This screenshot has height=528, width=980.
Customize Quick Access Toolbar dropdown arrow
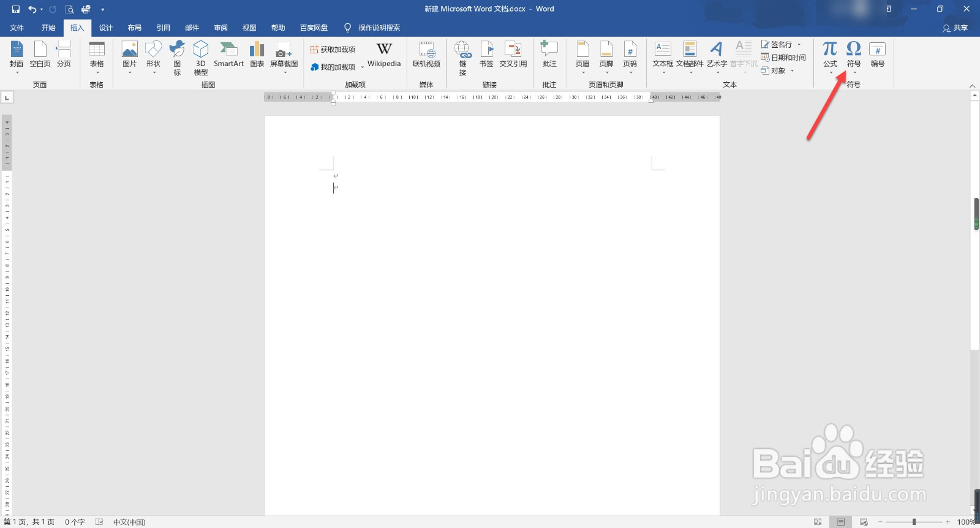click(x=102, y=9)
